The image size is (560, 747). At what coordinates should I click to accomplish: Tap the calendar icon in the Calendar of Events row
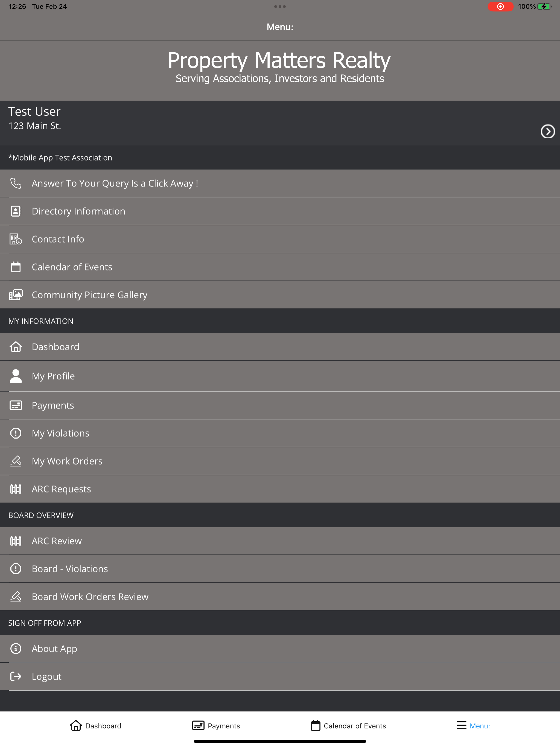point(16,267)
